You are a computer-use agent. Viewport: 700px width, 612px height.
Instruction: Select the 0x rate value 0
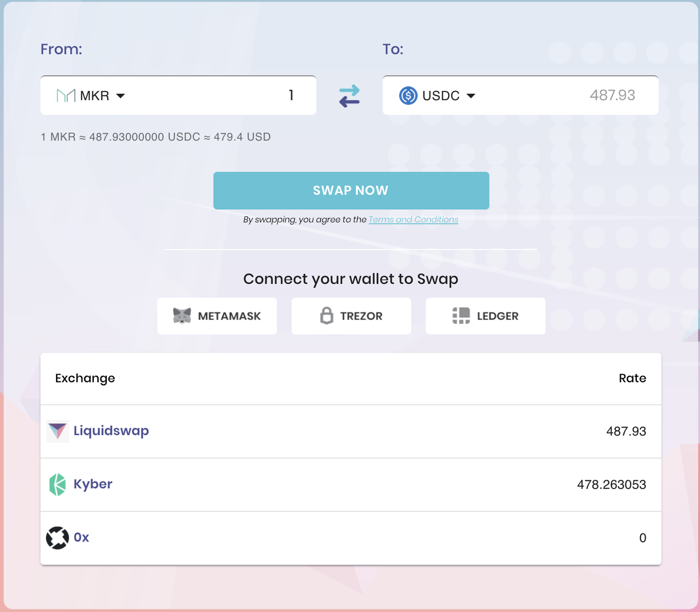click(642, 538)
